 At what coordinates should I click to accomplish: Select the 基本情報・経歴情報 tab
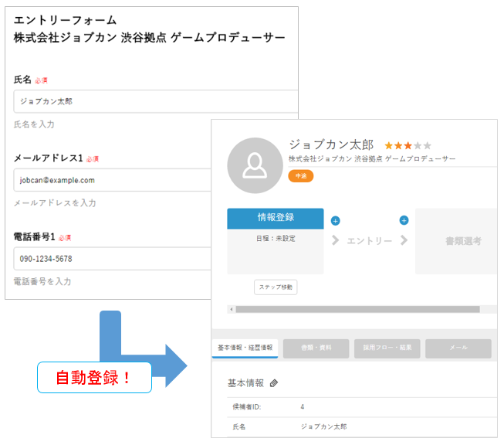click(x=245, y=348)
